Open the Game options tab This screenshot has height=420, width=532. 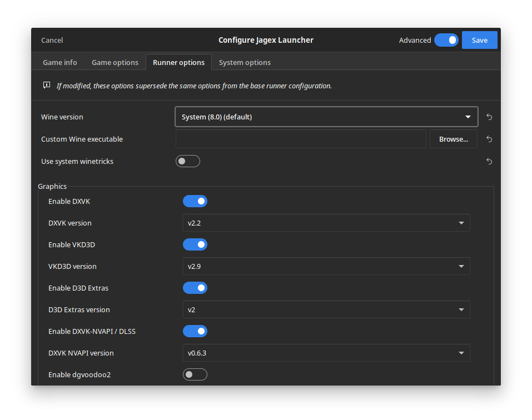[115, 62]
